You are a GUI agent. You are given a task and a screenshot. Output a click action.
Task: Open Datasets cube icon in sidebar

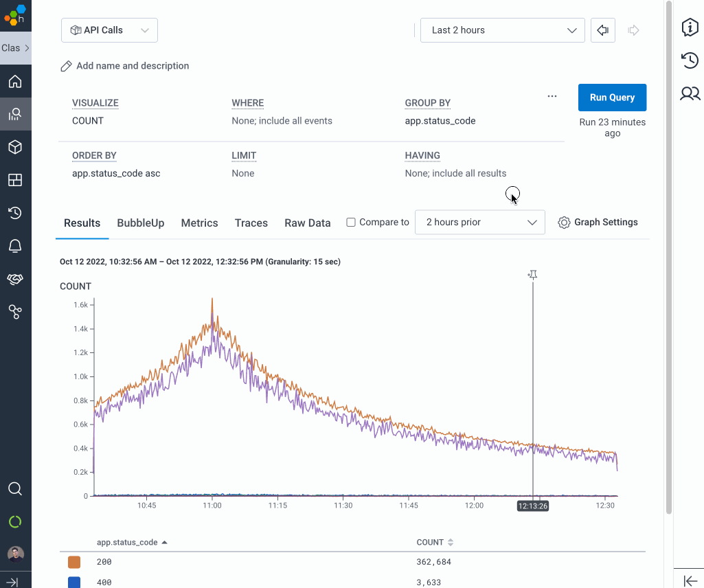click(15, 147)
